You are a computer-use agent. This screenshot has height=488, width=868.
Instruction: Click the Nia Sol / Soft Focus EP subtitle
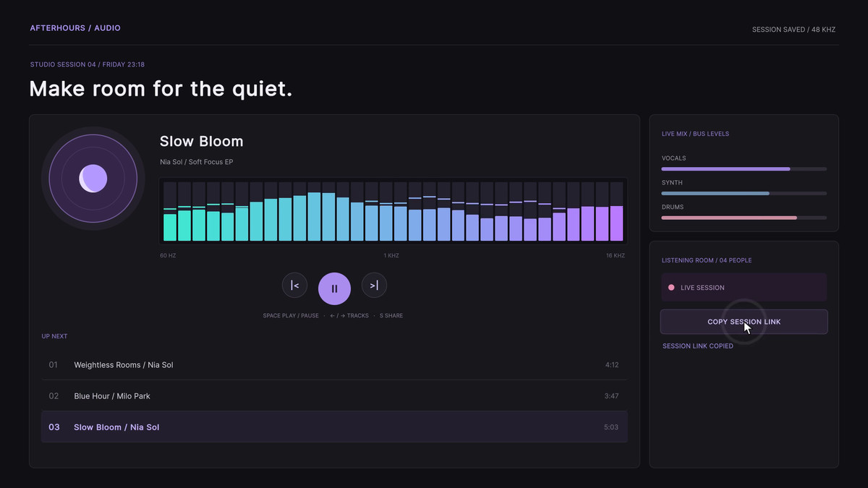[x=196, y=162]
